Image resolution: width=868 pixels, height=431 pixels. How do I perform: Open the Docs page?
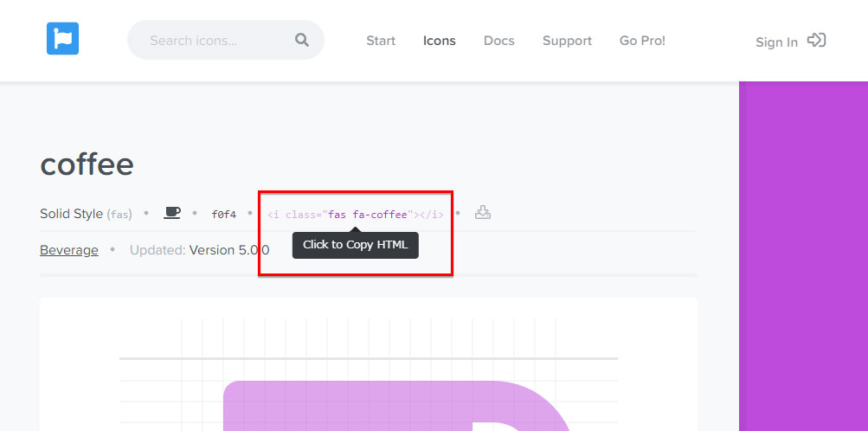point(499,41)
